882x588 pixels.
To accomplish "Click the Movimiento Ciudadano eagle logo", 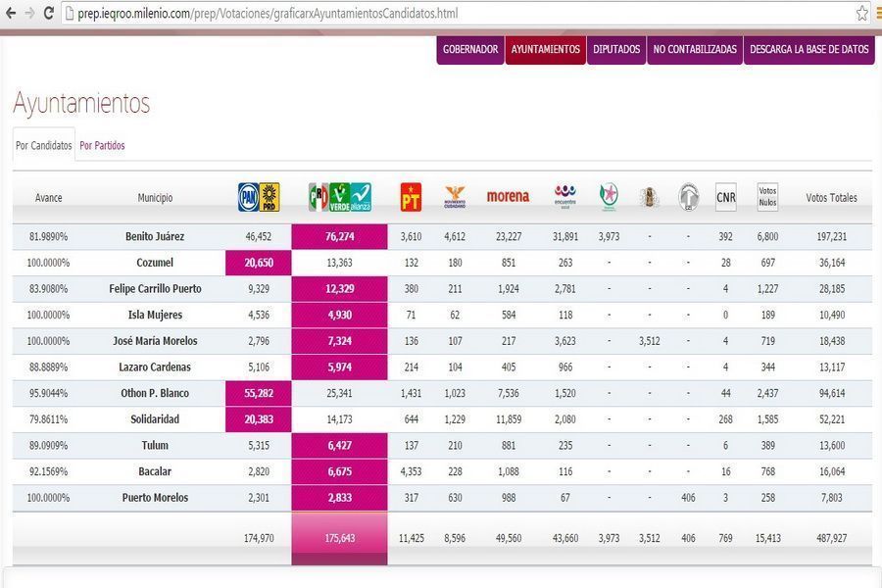I will (455, 197).
